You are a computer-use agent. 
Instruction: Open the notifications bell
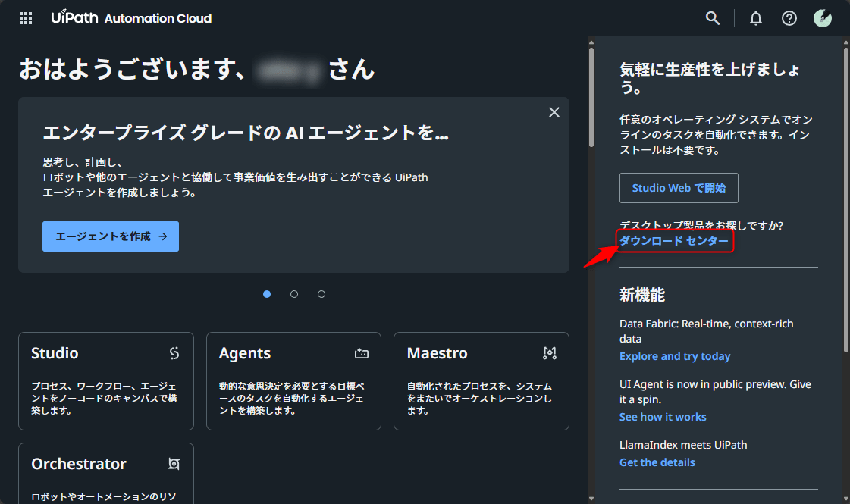pos(755,17)
